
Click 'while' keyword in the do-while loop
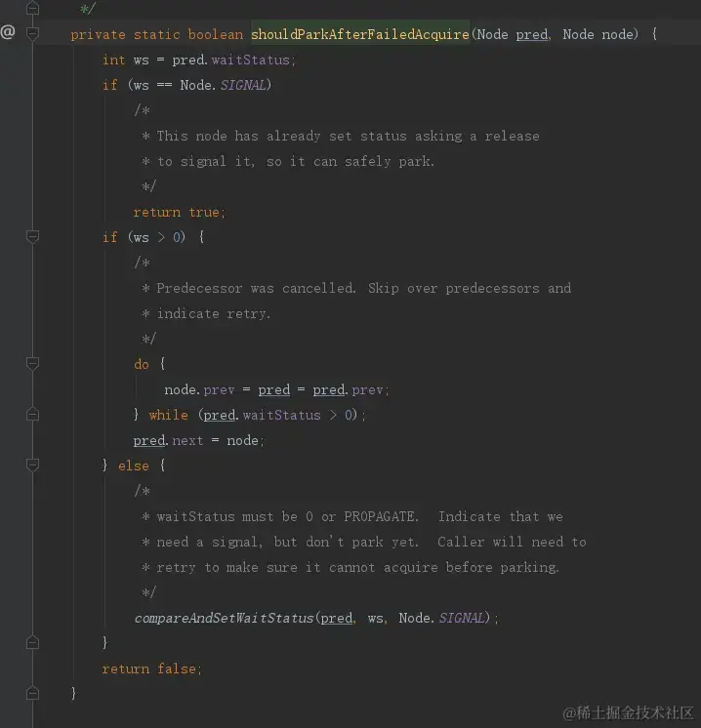[x=169, y=415]
